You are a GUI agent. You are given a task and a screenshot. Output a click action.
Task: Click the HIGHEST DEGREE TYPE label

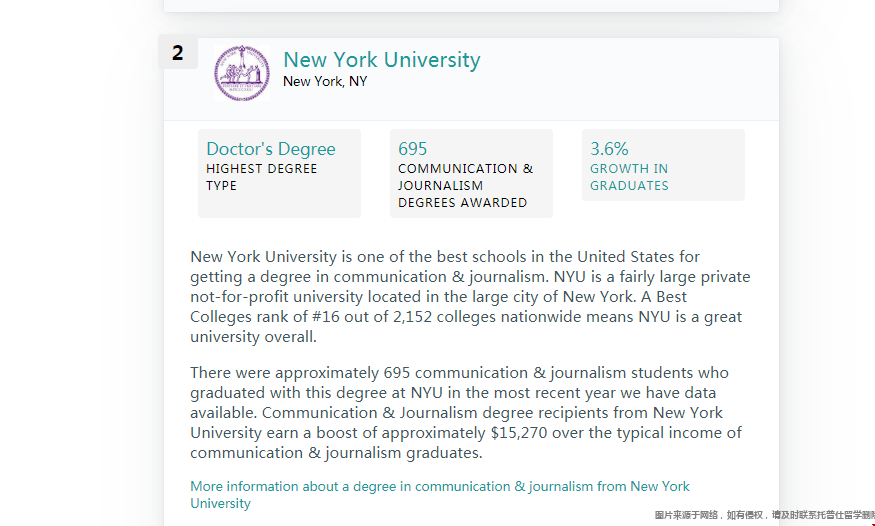(261, 177)
